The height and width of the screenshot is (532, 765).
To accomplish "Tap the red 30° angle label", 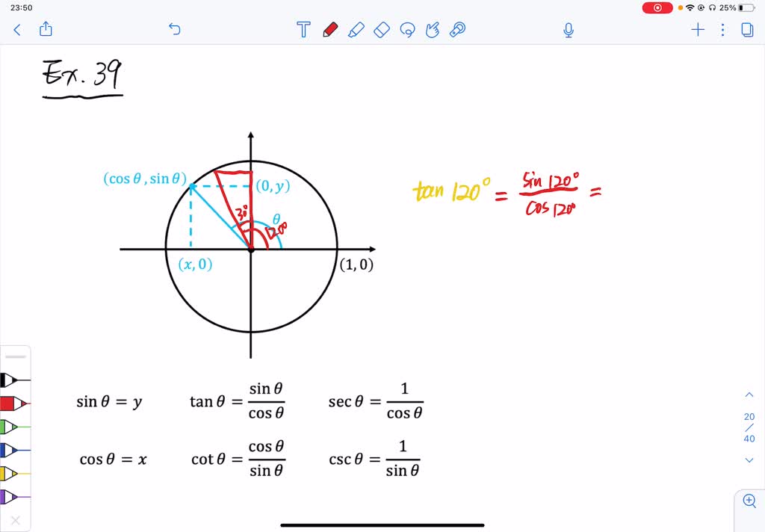I will (242, 213).
